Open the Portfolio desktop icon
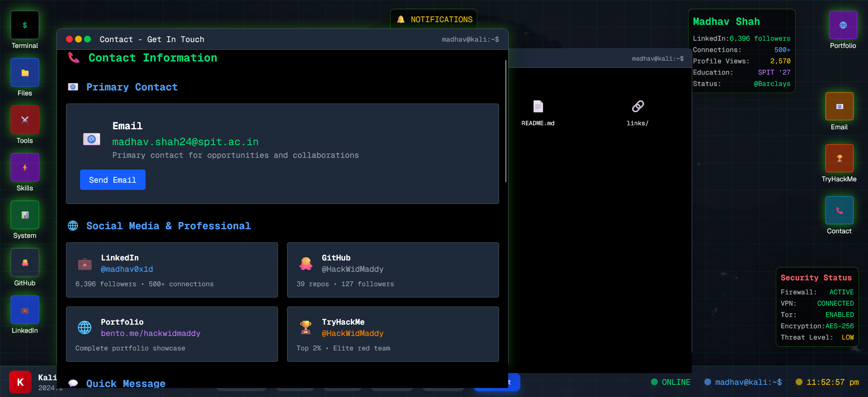868x397 pixels. click(843, 25)
